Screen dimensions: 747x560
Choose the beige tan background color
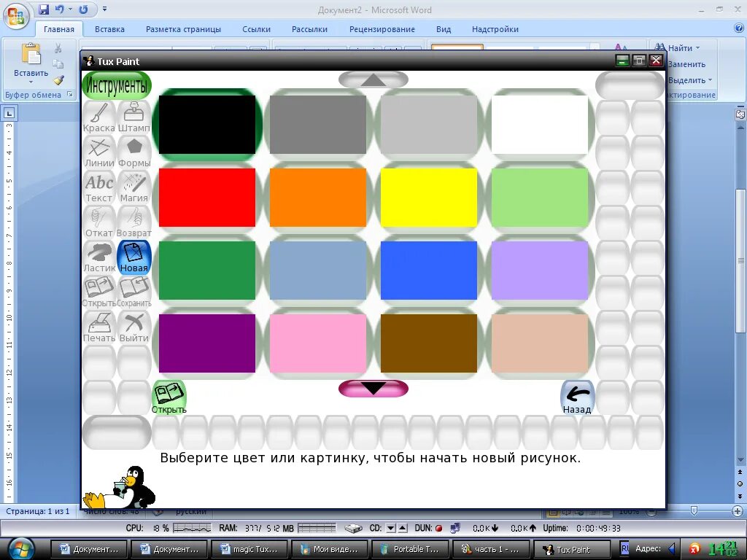click(540, 343)
